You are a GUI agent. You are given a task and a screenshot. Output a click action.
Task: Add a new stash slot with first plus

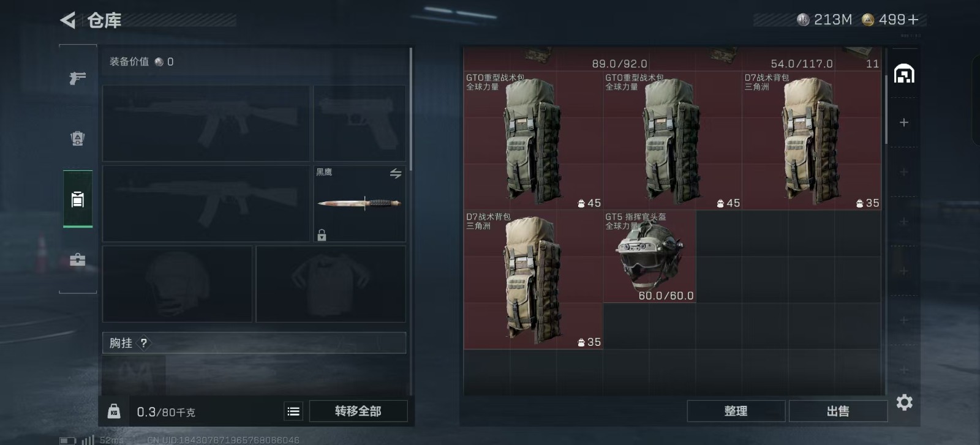(x=903, y=122)
